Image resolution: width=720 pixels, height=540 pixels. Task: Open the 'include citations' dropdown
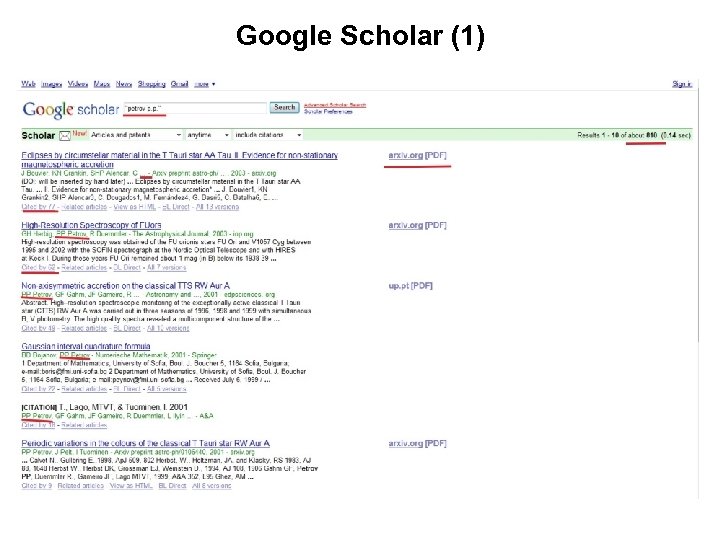(x=271, y=134)
